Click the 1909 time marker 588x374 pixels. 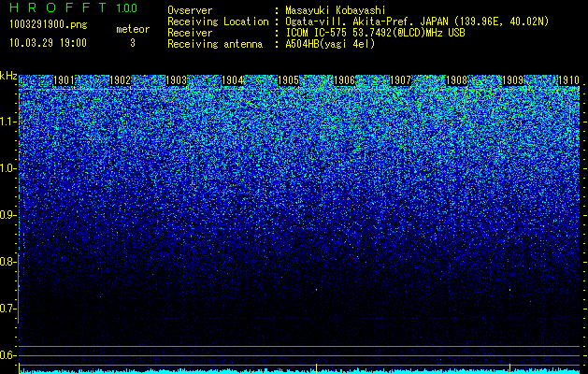(x=512, y=80)
